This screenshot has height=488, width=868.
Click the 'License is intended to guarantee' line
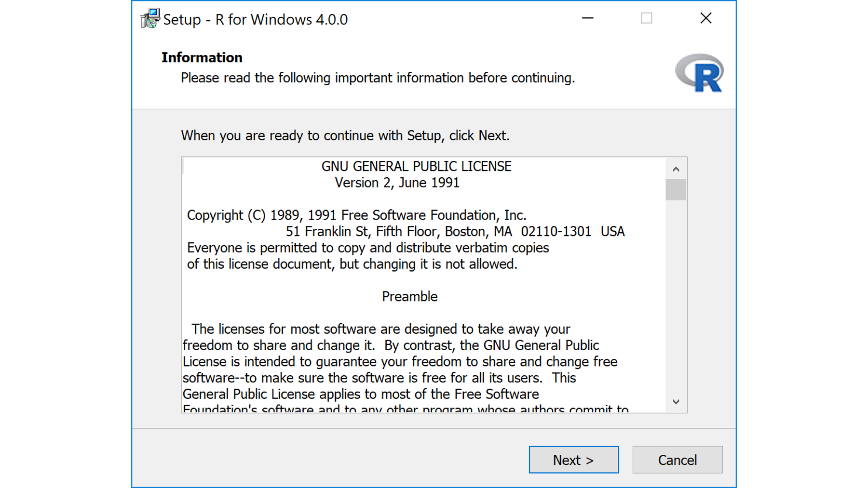400,362
